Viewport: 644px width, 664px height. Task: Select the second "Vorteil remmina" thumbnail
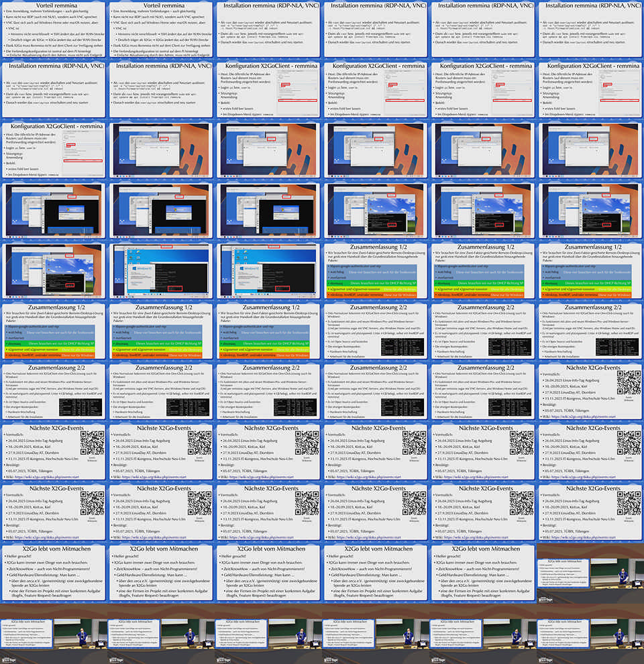click(161, 30)
